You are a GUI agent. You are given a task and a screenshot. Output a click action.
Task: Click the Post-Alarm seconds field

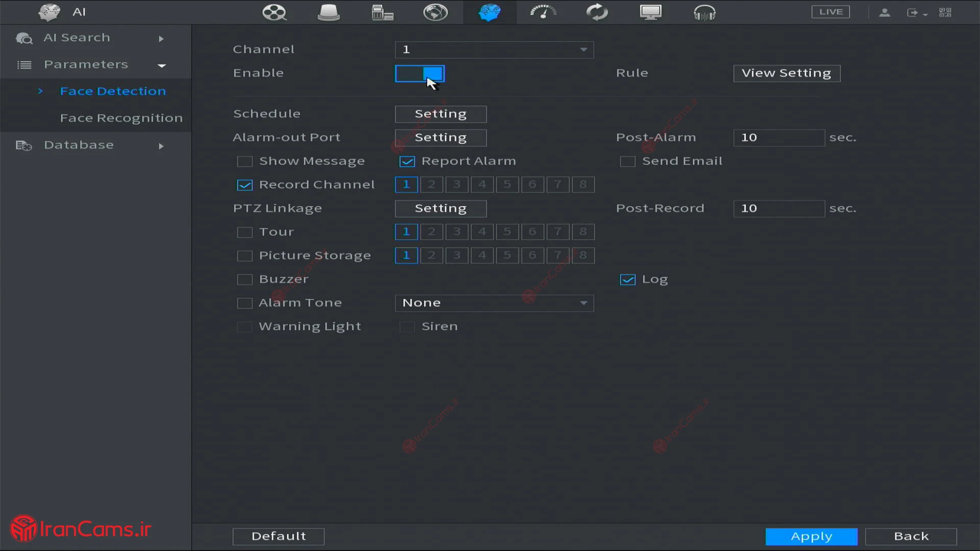pos(778,138)
